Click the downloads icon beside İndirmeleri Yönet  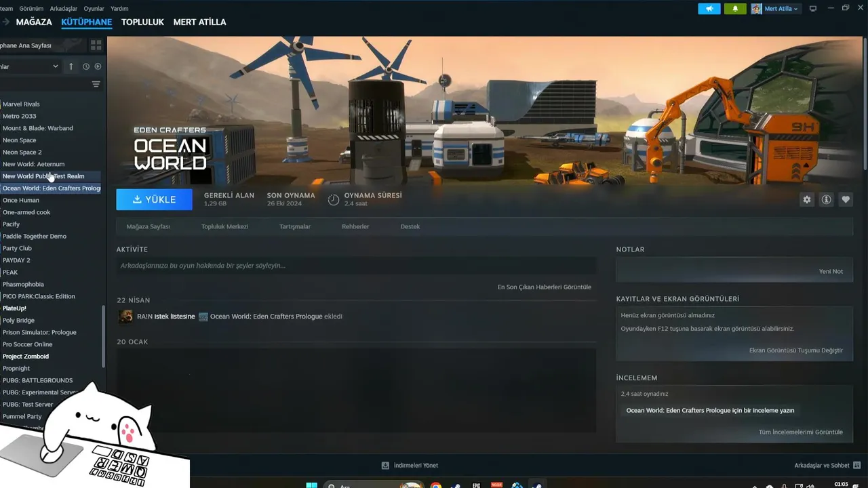coord(385,466)
